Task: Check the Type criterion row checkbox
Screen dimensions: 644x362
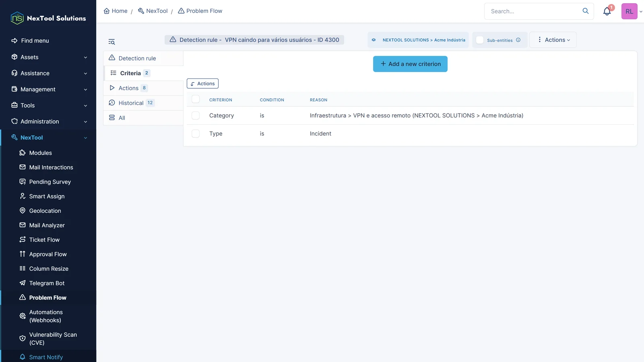Action: [x=196, y=134]
